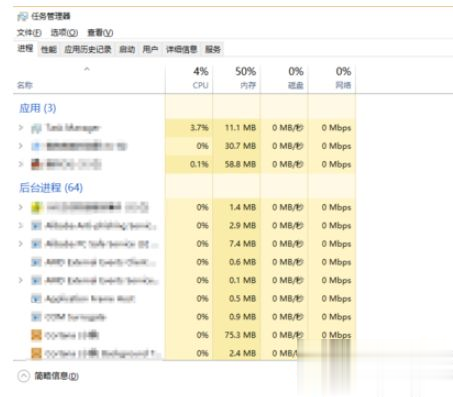Click the COM Surrogate process icon
The height and width of the screenshot is (397, 453).
[36, 317]
